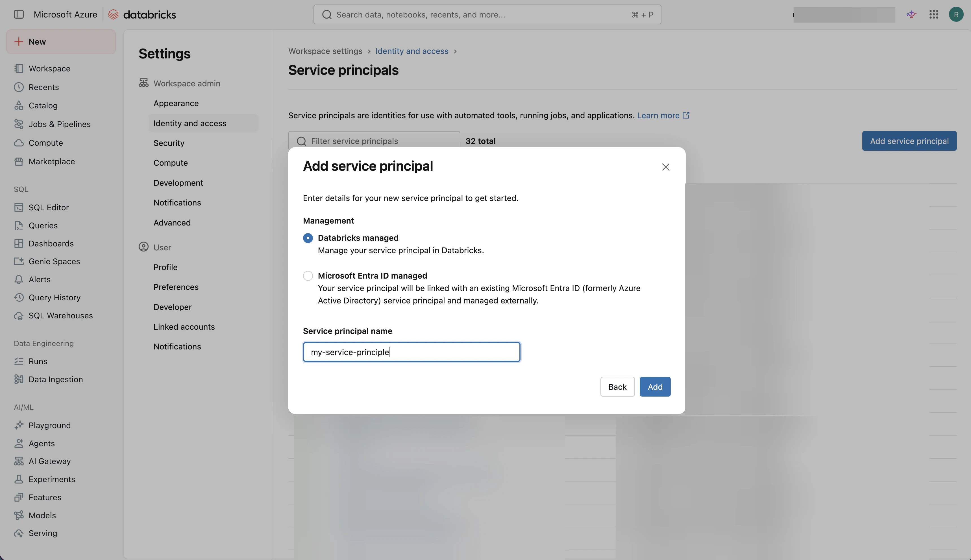Click the Add button in dialog
Screen dimensions: 971x560
click(x=655, y=386)
